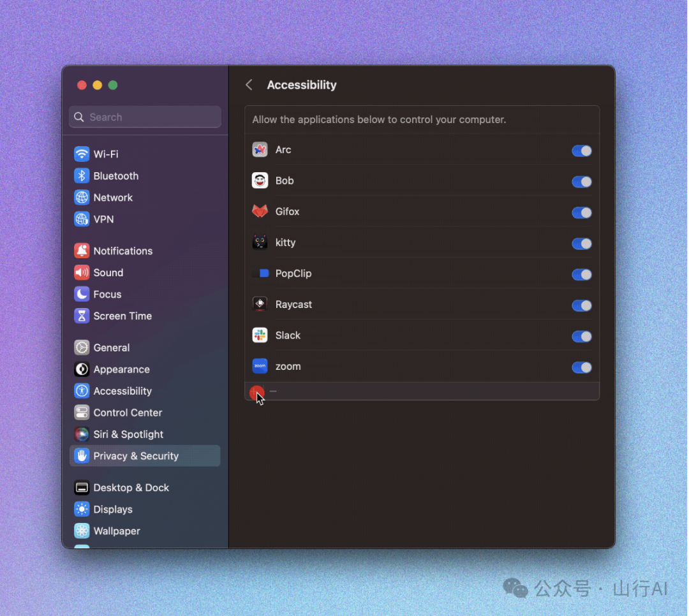Click the Accessibility sidebar icon
Viewport: 689px width, 616px height.
coord(82,391)
